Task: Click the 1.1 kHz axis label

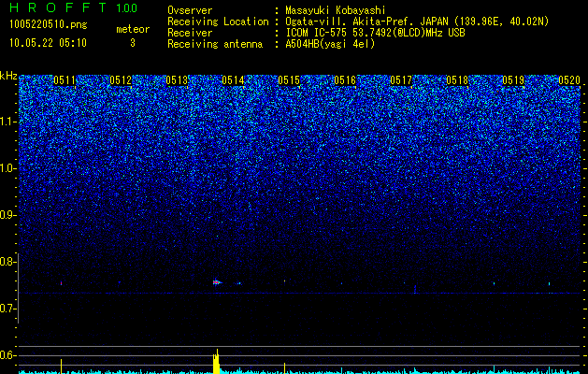Action: point(8,122)
